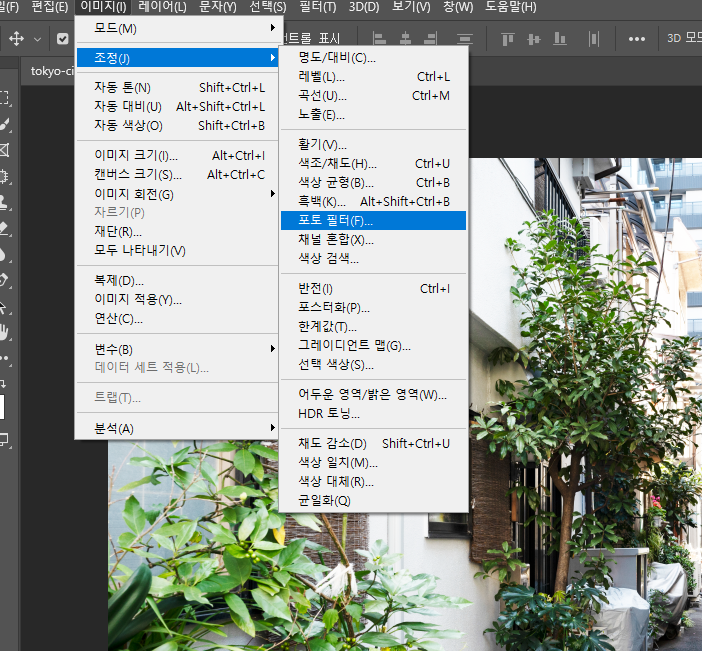Choose 복제(D)... menu entry

(x=177, y=280)
